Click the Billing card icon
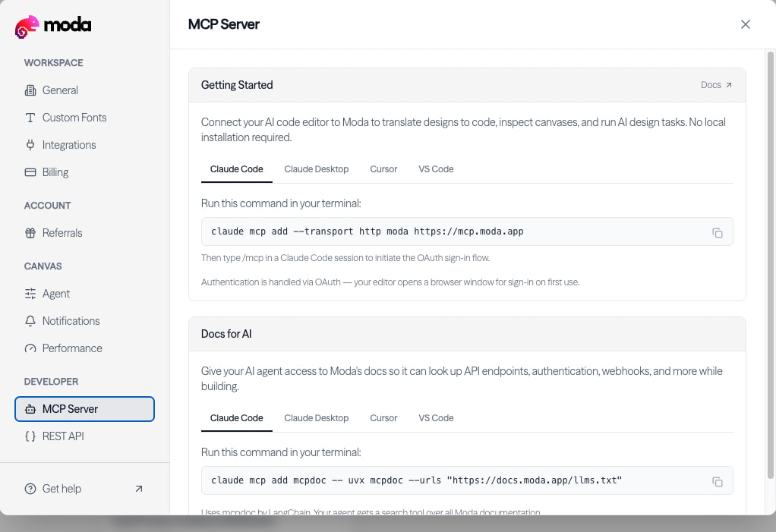 30,172
